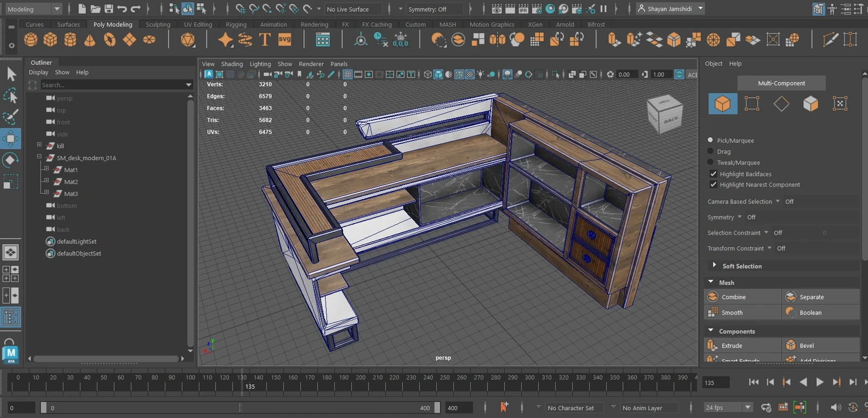The image size is (868, 418).
Task: Select the Move tool in toolbox
Action: [x=11, y=139]
